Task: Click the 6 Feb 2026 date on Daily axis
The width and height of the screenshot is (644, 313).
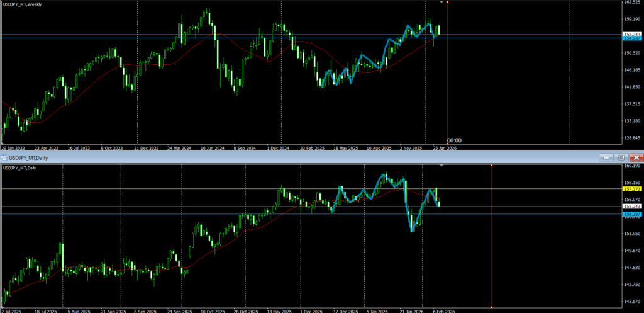Action: (441, 310)
